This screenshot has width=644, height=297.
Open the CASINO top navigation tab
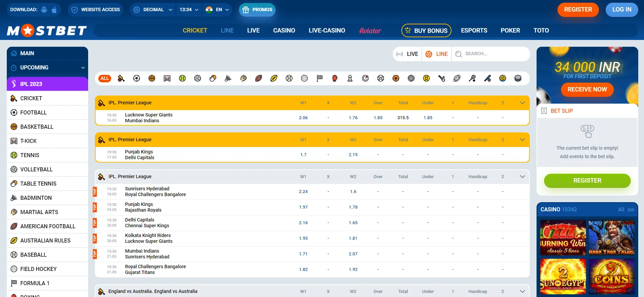point(284,30)
